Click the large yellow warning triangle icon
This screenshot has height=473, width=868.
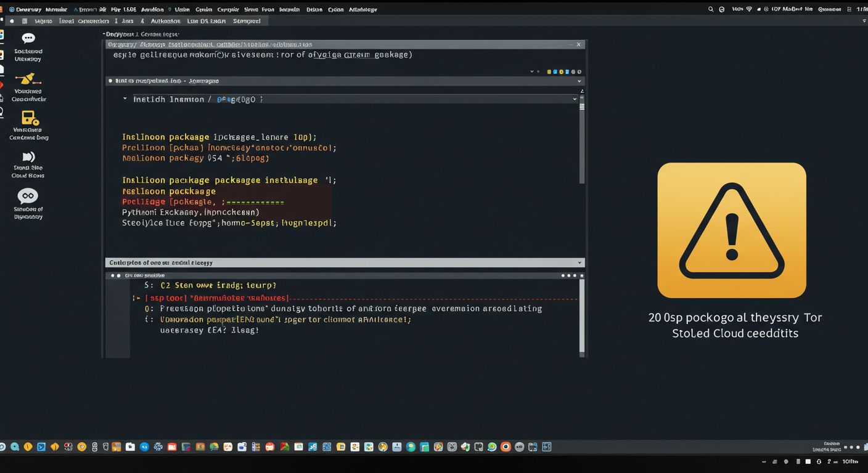tap(732, 230)
